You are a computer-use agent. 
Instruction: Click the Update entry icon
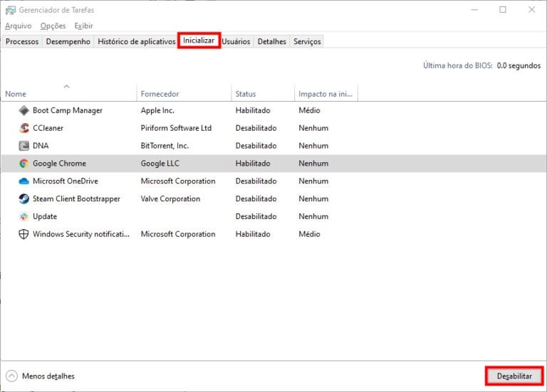24,216
